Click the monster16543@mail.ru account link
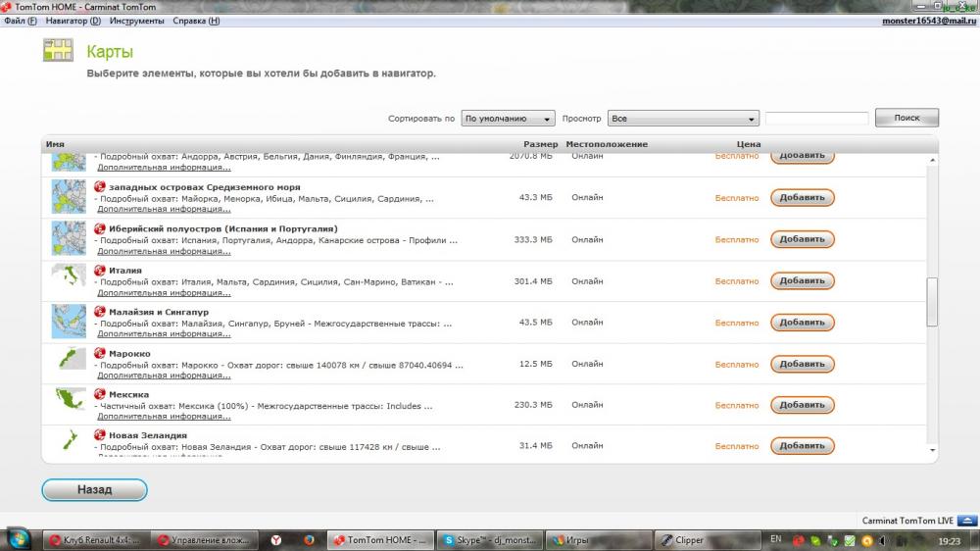Viewport: 980px width, 551px height. click(929, 21)
